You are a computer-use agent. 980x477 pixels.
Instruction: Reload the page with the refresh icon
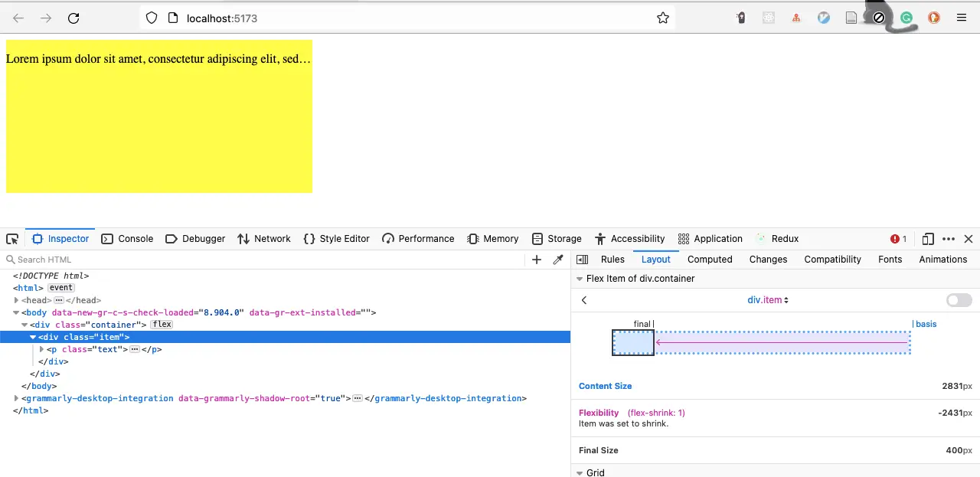(73, 18)
